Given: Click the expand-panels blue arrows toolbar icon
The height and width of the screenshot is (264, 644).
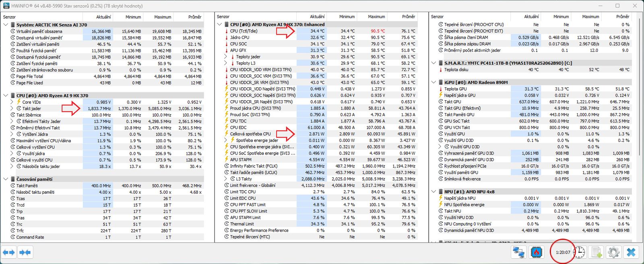Looking at the screenshot, I should 9,252.
